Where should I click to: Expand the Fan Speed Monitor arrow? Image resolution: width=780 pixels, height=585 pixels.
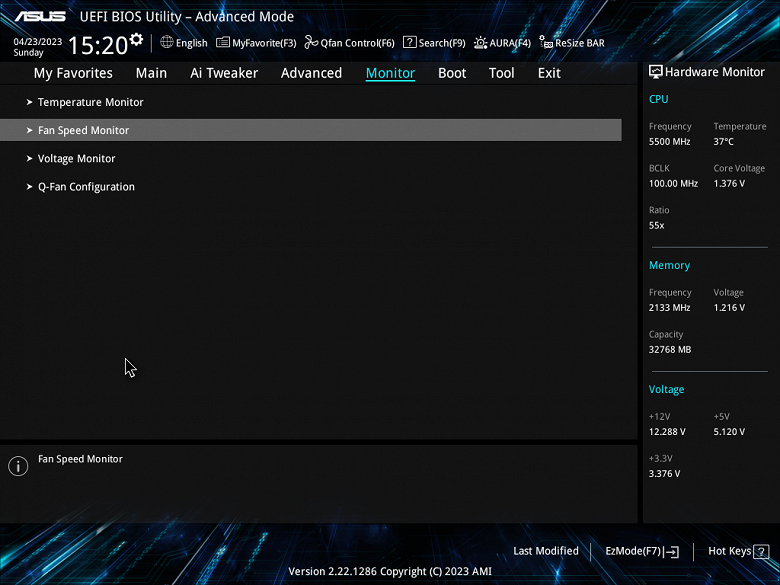pos(29,130)
